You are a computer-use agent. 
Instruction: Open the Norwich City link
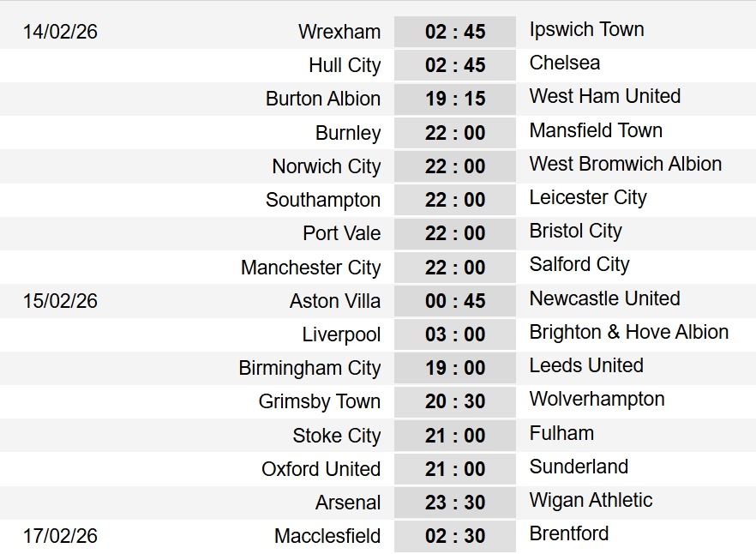click(x=326, y=166)
